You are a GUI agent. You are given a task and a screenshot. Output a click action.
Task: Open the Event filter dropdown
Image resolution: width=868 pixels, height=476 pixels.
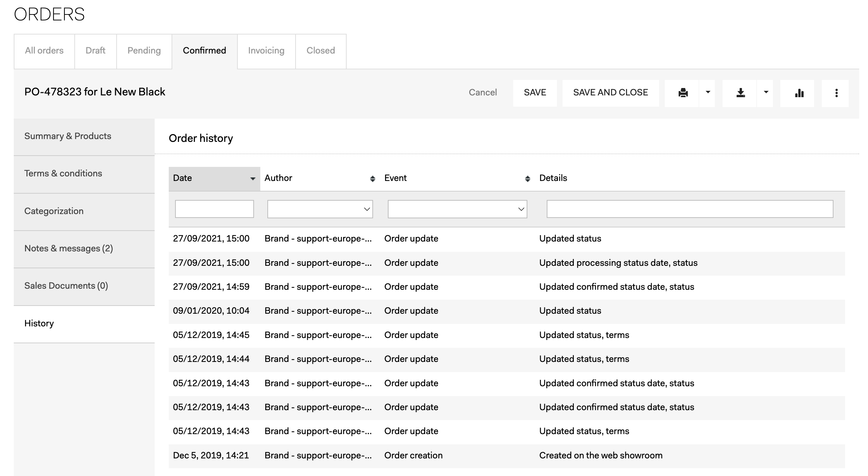(457, 209)
